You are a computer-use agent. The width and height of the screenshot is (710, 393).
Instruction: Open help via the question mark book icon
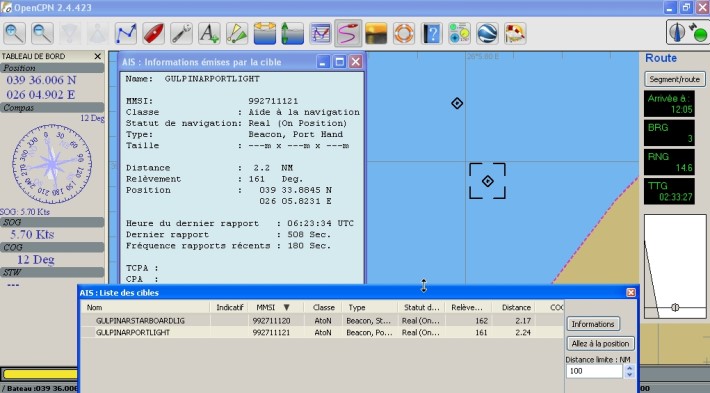432,33
